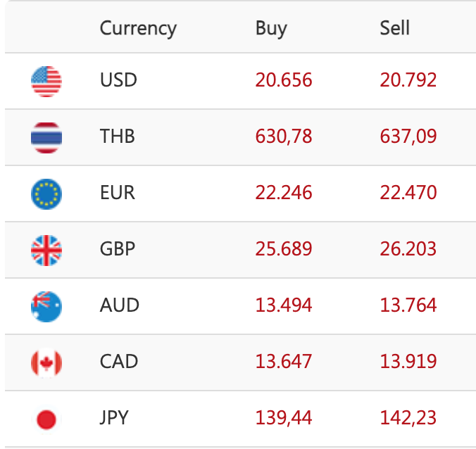Select the EUR sell rate 22.470
476x449 pixels.
408,193
